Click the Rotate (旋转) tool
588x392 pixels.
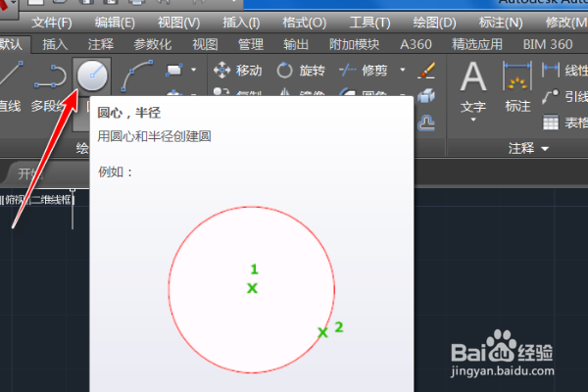pos(301,71)
